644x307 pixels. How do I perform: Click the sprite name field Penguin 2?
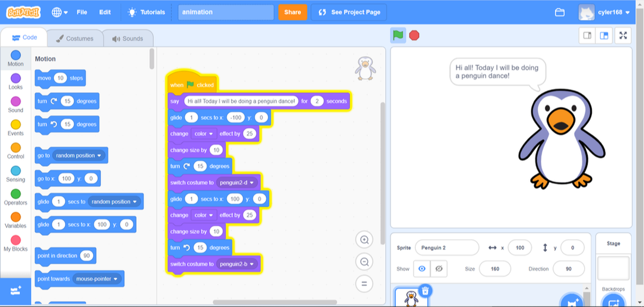click(447, 248)
